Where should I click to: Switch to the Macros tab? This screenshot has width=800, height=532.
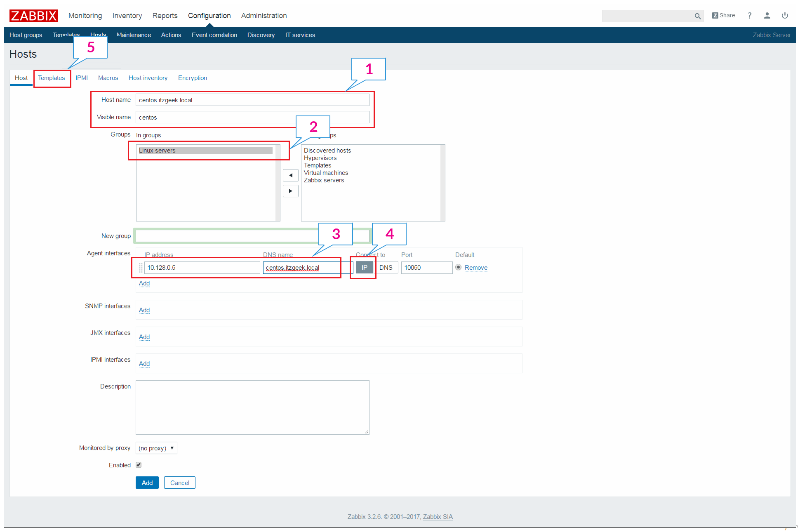pyautogui.click(x=108, y=78)
